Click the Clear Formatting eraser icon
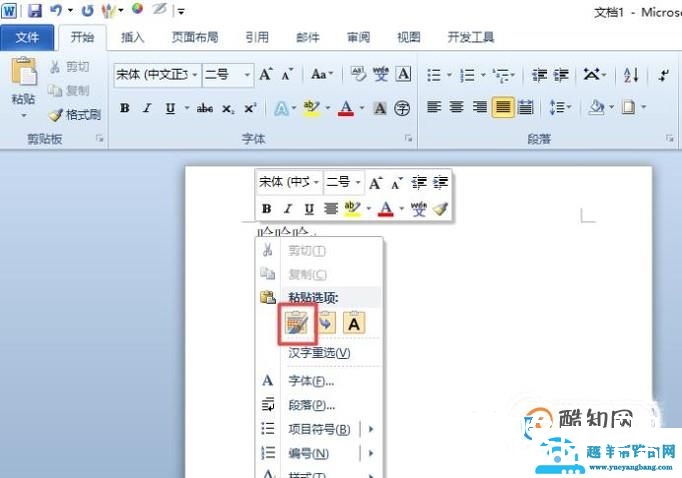The width and height of the screenshot is (682, 478). [358, 75]
